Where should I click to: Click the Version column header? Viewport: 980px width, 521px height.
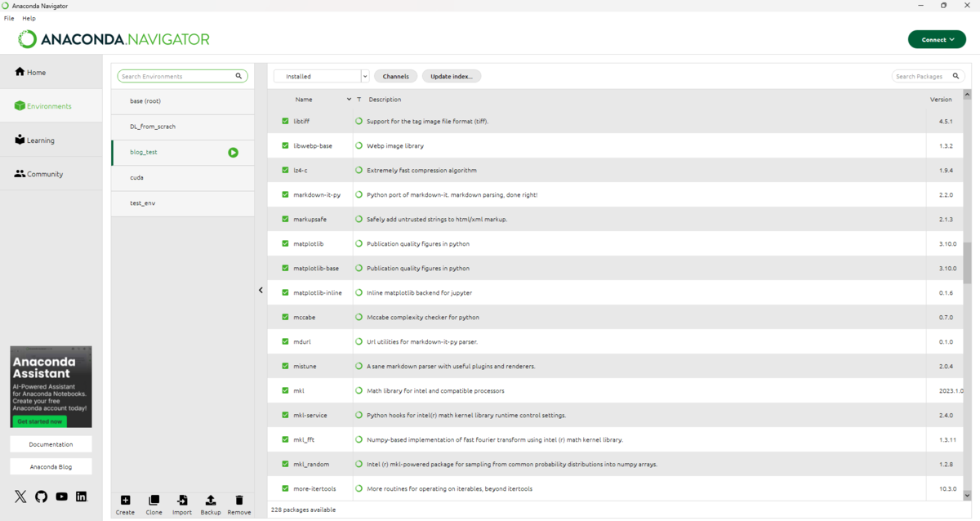tap(941, 100)
